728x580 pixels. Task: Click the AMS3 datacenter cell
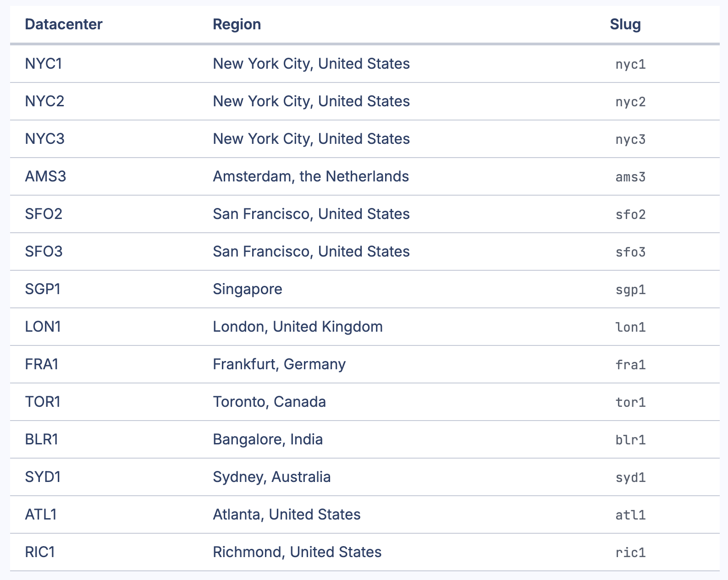(x=45, y=176)
